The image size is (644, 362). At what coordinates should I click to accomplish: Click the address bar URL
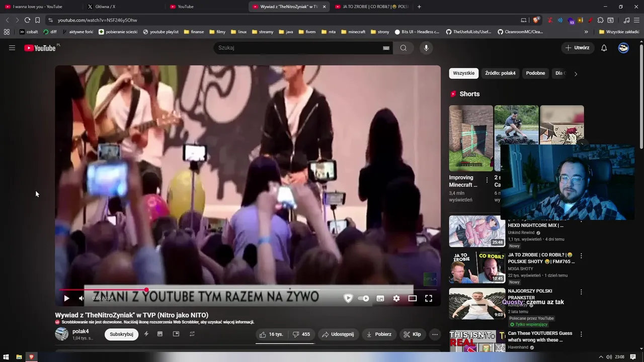(x=97, y=20)
